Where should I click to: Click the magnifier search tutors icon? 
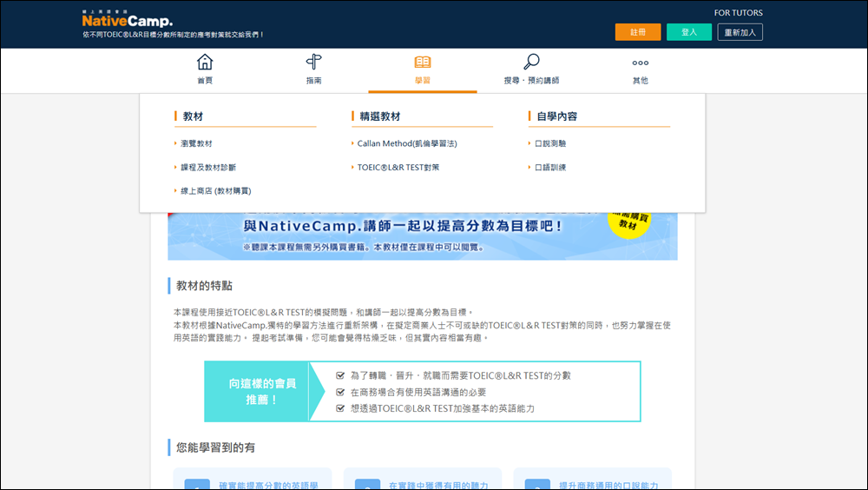pyautogui.click(x=531, y=62)
